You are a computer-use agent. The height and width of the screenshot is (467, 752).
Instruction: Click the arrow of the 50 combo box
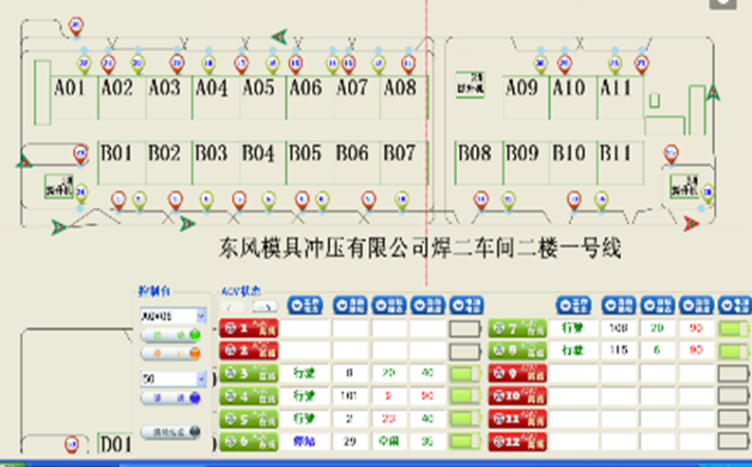point(201,380)
